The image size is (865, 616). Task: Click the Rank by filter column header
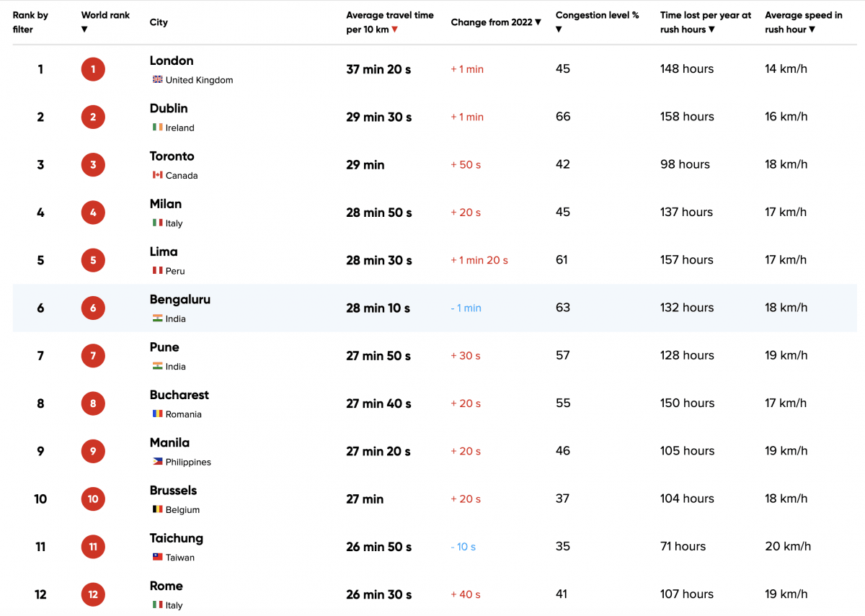(x=32, y=22)
